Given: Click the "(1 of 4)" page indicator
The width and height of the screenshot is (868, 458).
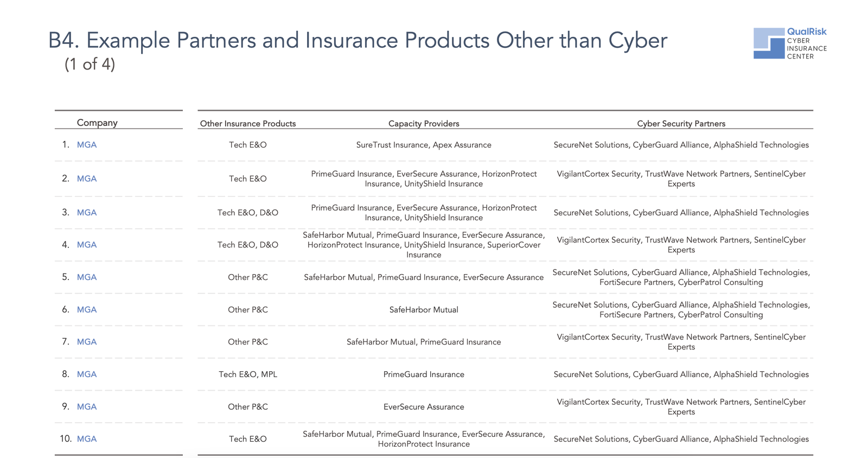Looking at the screenshot, I should pos(90,65).
